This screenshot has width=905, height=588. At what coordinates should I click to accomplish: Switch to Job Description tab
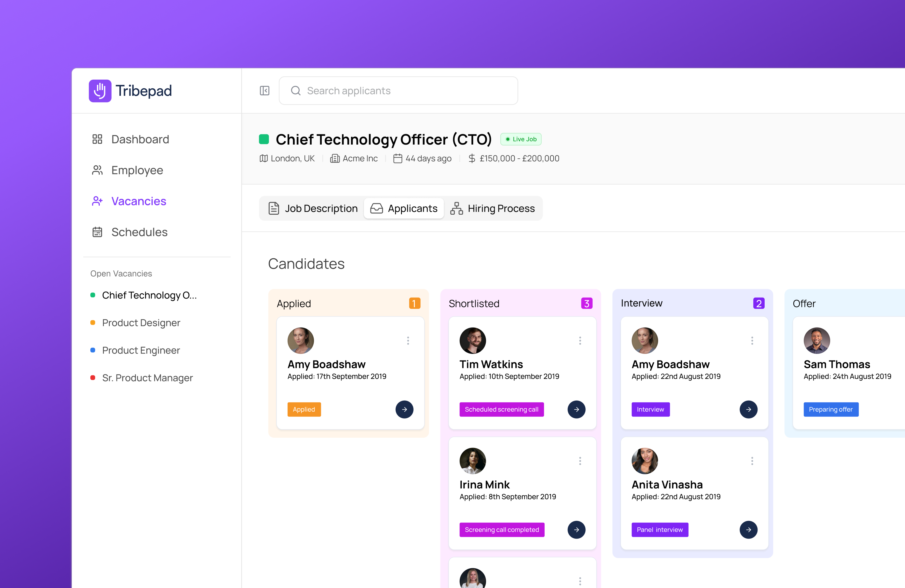pyautogui.click(x=313, y=208)
